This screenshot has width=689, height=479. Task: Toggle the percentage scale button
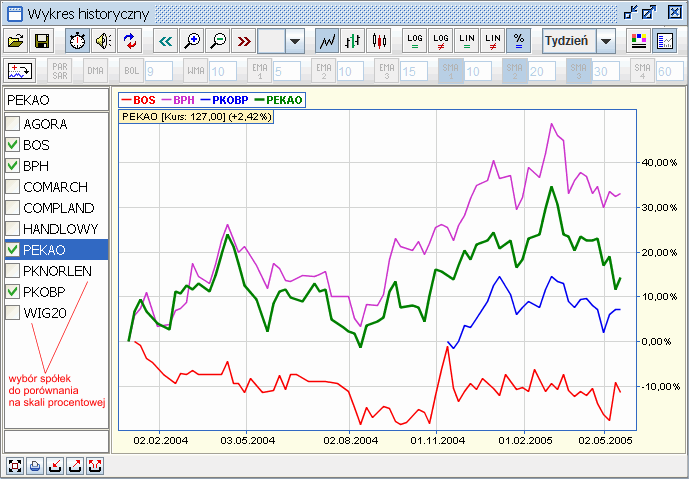519,41
